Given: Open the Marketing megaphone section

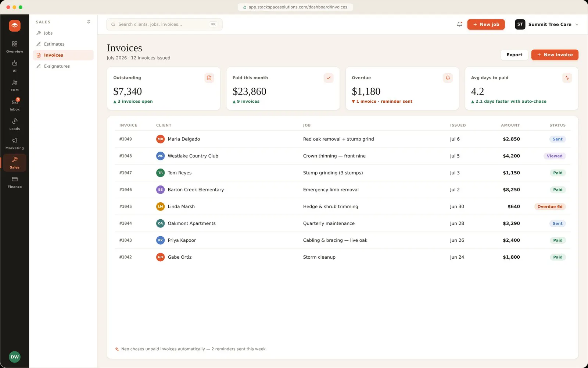Looking at the screenshot, I should (15, 144).
